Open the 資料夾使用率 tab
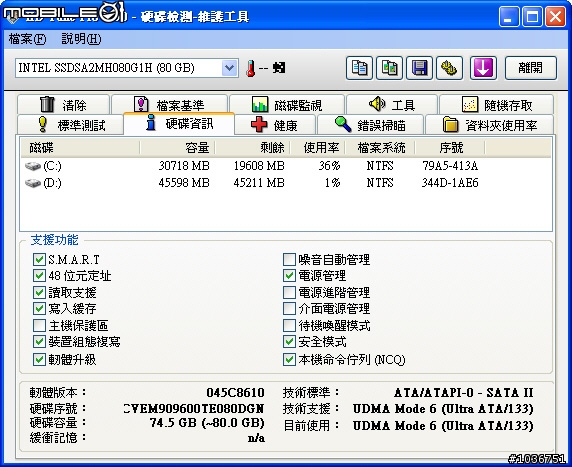Screen dimensions: 572x467 pyautogui.click(x=490, y=125)
